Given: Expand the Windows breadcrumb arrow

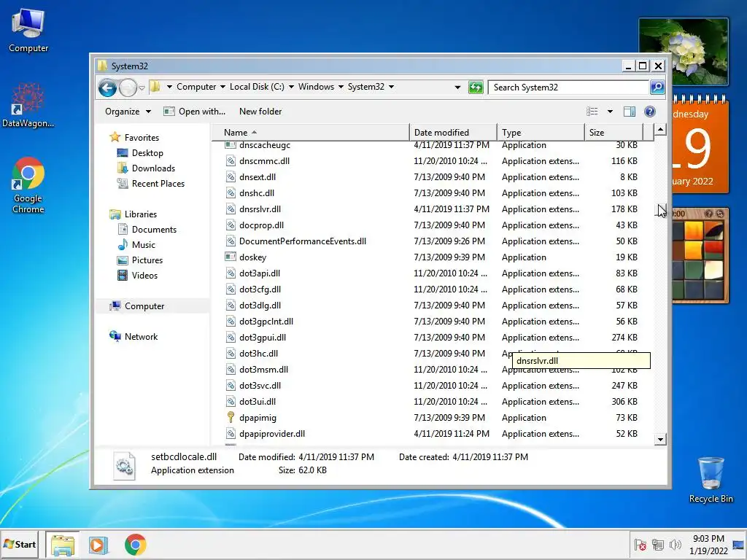Looking at the screenshot, I should click(341, 87).
